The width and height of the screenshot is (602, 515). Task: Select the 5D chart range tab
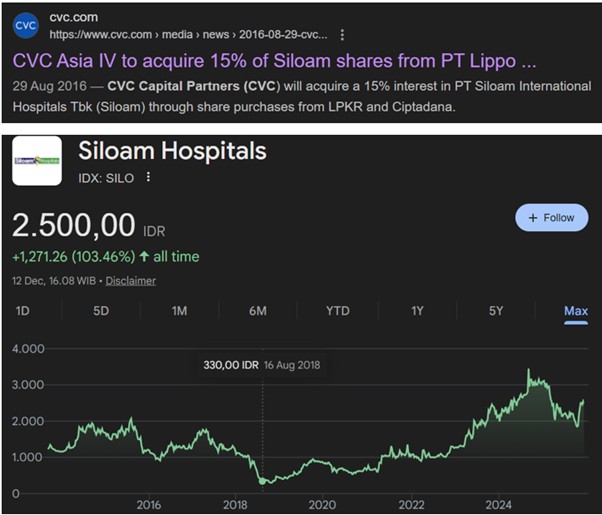click(x=101, y=311)
